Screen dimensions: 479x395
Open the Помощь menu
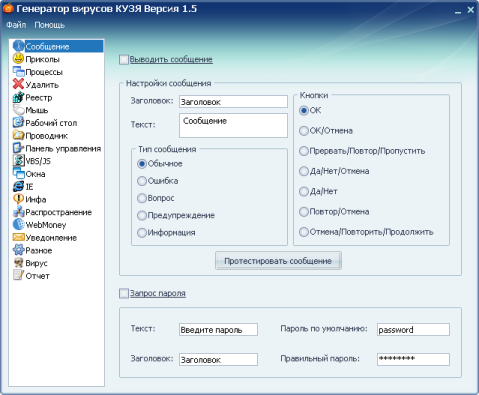point(49,25)
